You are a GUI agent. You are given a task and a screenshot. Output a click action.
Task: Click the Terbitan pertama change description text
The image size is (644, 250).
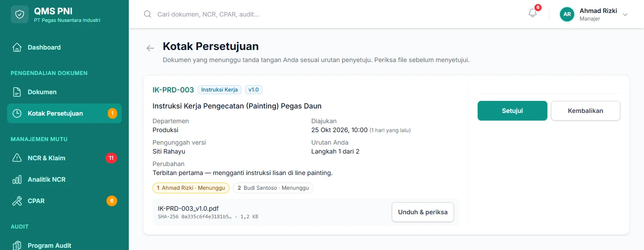242,173
